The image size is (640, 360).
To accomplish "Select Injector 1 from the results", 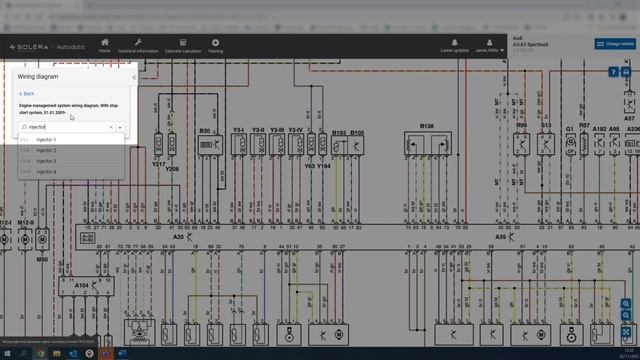I will [x=71, y=140].
